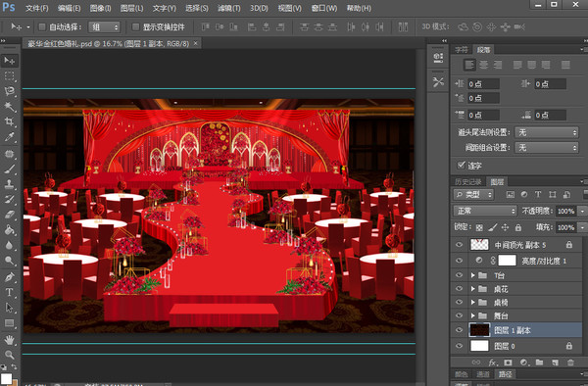Select the Rectangle shape tool
This screenshot has width=588, height=386.
pos(10,323)
